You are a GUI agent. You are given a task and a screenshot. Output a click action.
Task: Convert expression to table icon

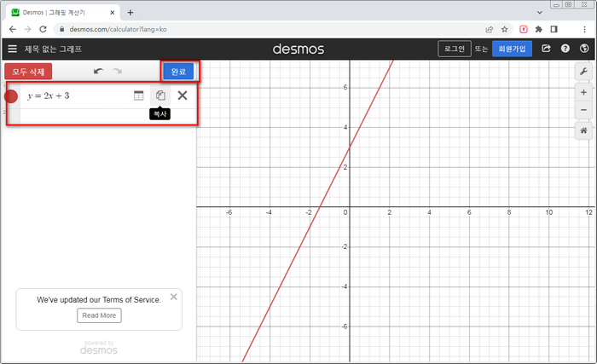tap(138, 95)
